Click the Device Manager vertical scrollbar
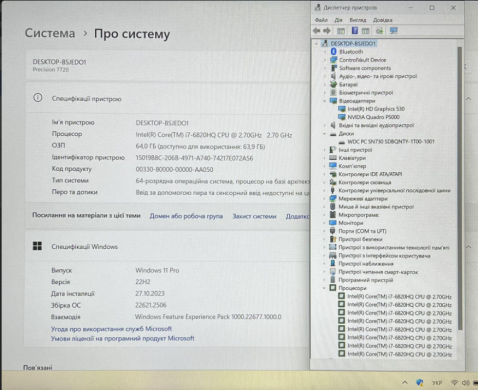 pyautogui.click(x=460, y=188)
